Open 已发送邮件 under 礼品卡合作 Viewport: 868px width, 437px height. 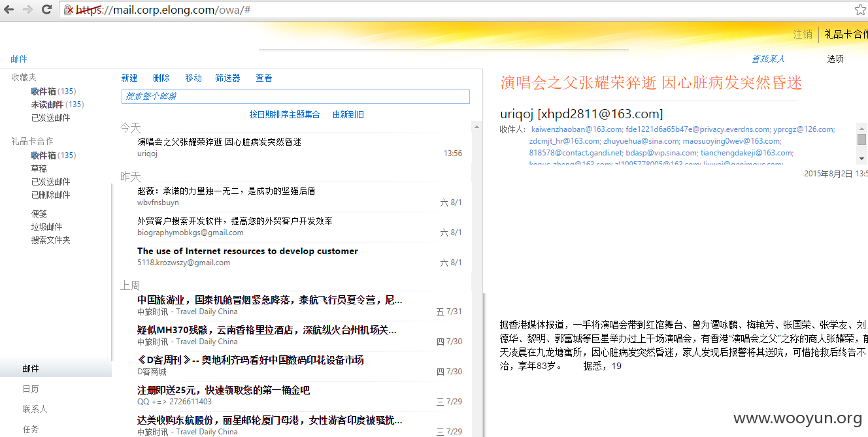click(50, 182)
